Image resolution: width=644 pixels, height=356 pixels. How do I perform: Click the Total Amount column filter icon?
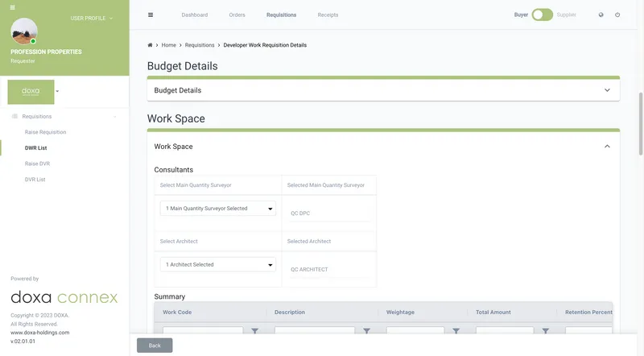(x=545, y=331)
